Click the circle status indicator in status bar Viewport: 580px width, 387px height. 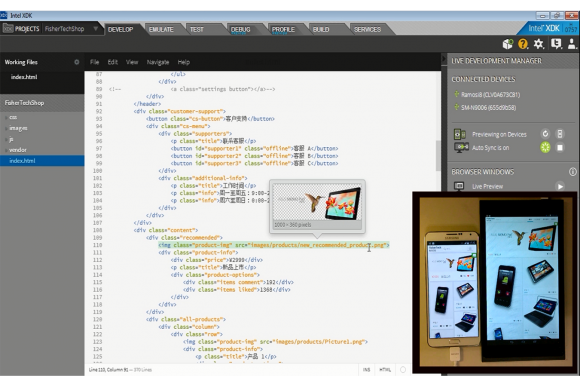coord(403,370)
